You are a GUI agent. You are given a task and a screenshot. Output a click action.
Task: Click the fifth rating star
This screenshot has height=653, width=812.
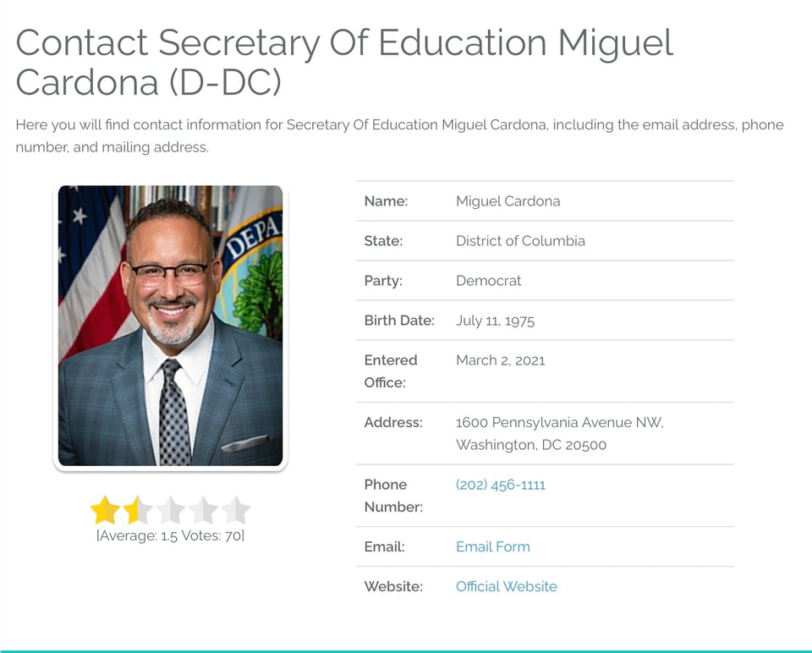click(x=236, y=510)
